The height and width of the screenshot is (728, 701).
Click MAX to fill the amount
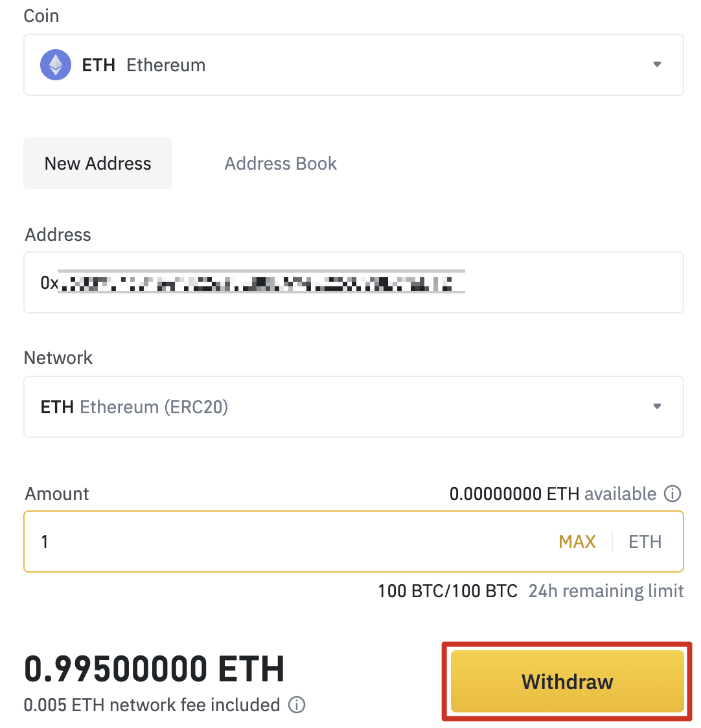[x=577, y=541]
